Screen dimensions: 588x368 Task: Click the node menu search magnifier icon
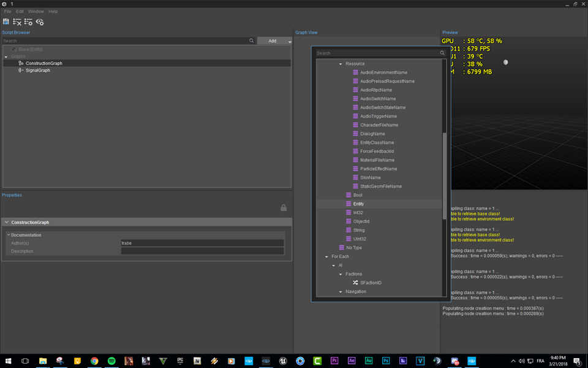[x=442, y=53]
